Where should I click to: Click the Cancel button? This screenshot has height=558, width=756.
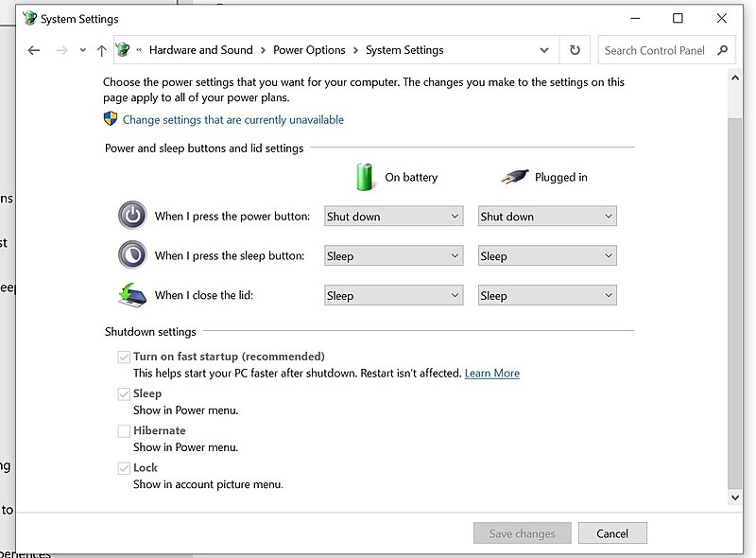pyautogui.click(x=612, y=533)
